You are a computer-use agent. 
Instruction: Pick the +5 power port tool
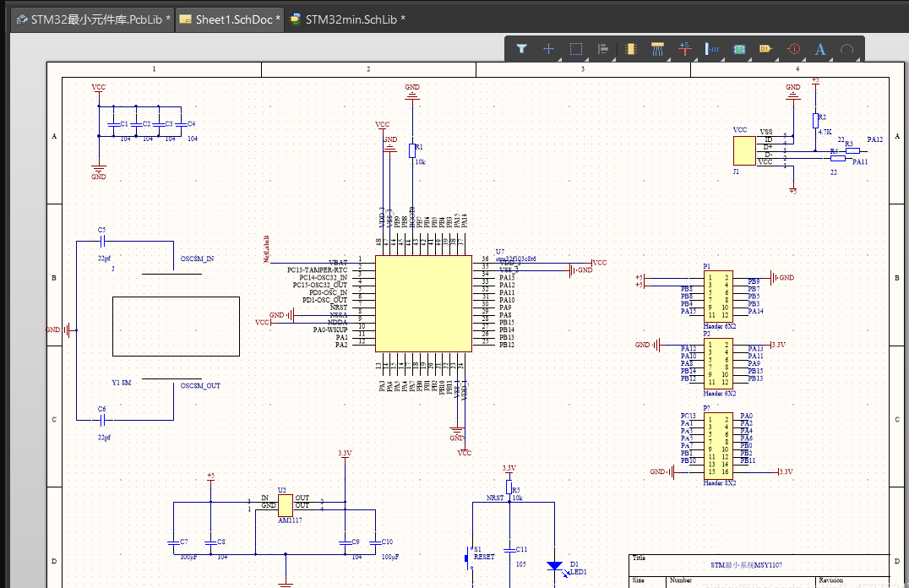pyautogui.click(x=684, y=49)
